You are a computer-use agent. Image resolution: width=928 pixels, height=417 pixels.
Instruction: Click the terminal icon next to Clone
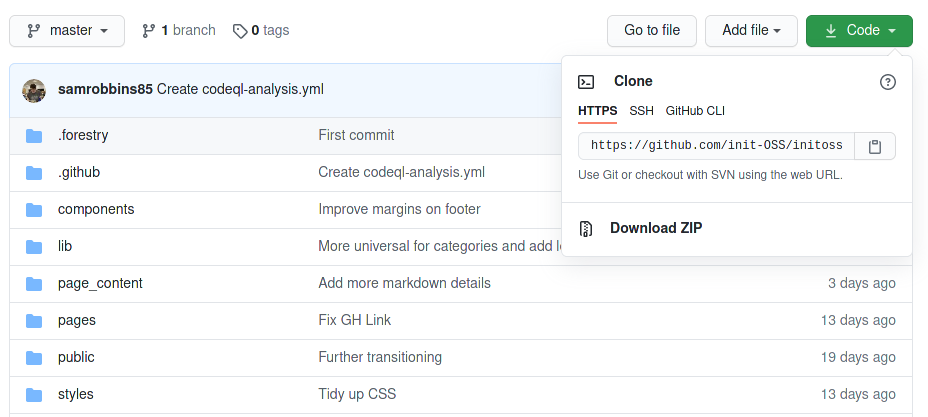(x=586, y=82)
